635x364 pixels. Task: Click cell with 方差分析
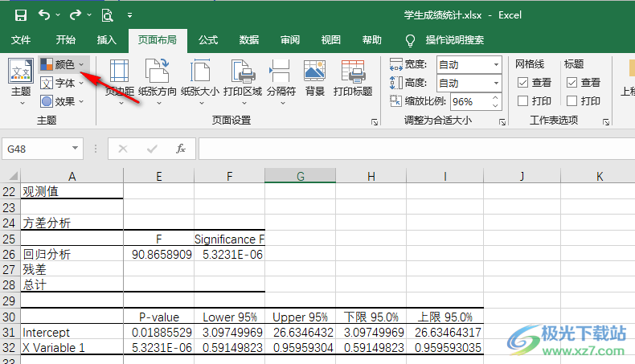pos(72,223)
